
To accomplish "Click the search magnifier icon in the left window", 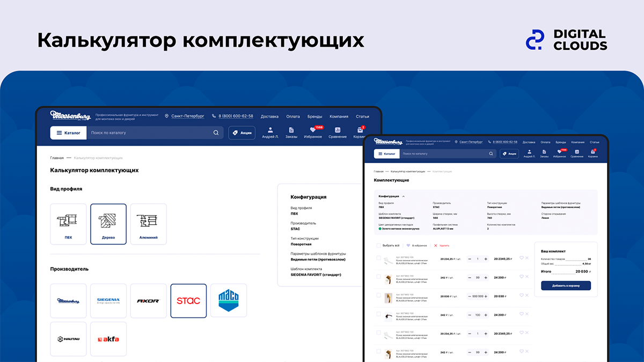I will (216, 133).
